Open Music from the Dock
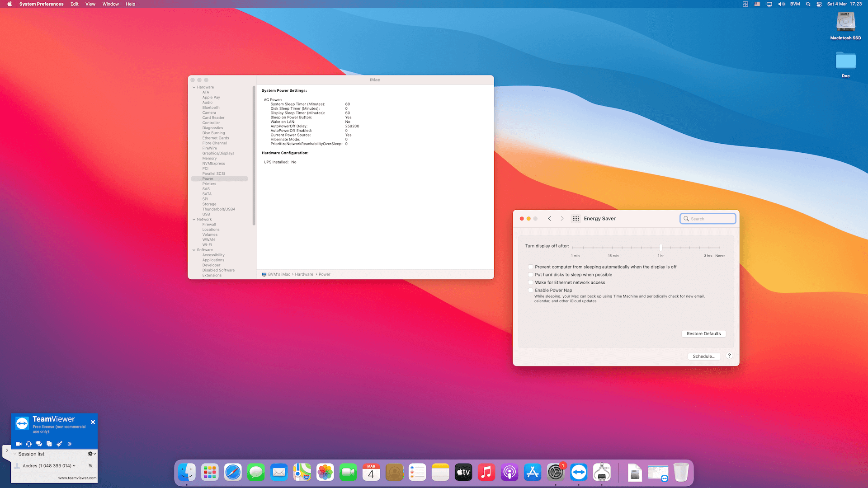Screen dimensions: 868x488 [486, 473]
